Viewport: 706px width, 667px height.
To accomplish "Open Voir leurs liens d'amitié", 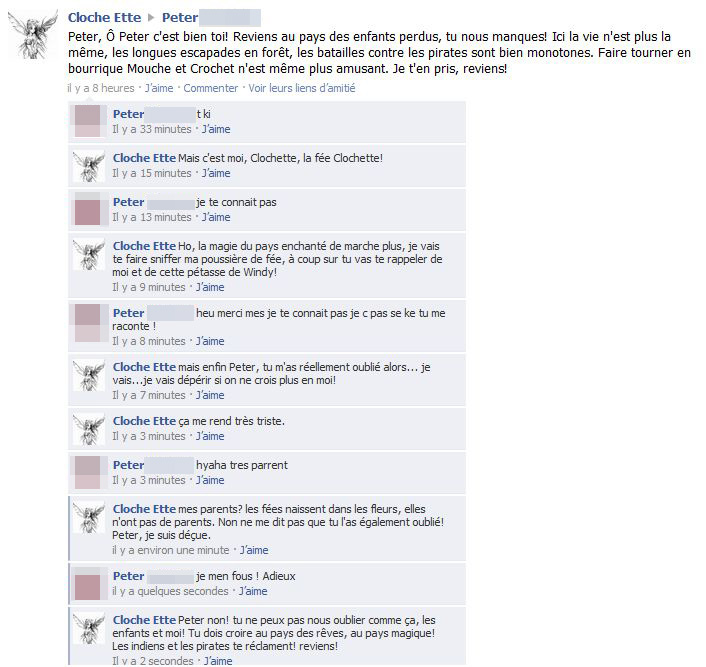I will [x=302, y=88].
